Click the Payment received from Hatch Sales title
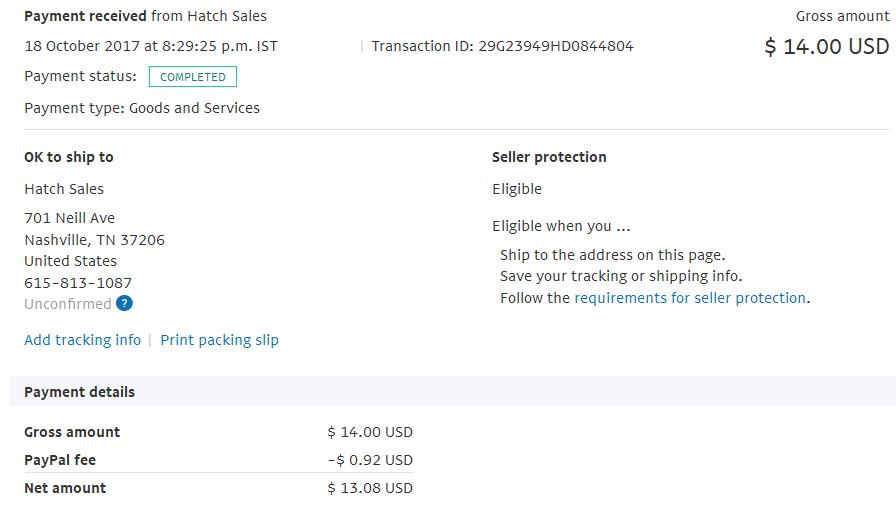This screenshot has width=896, height=505. pos(145,16)
